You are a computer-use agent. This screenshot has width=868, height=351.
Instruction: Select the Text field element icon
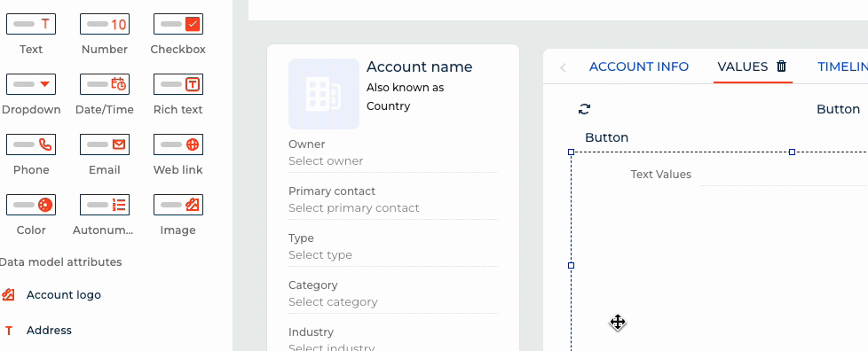click(x=31, y=24)
